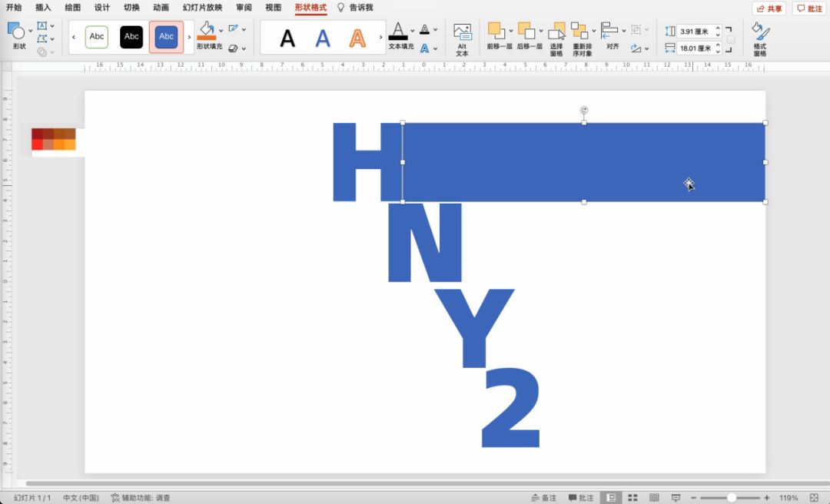The width and height of the screenshot is (830, 504).
Task: Click the Share (共享) button
Action: point(769,8)
